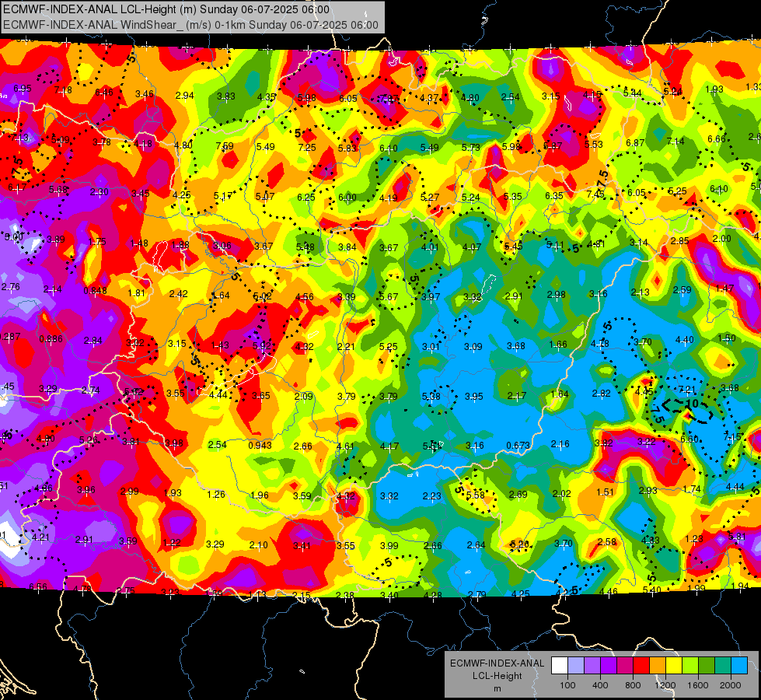Screen dimensions: 761x700
Task: Click the wind shear value 6.60
Action: coord(689,439)
